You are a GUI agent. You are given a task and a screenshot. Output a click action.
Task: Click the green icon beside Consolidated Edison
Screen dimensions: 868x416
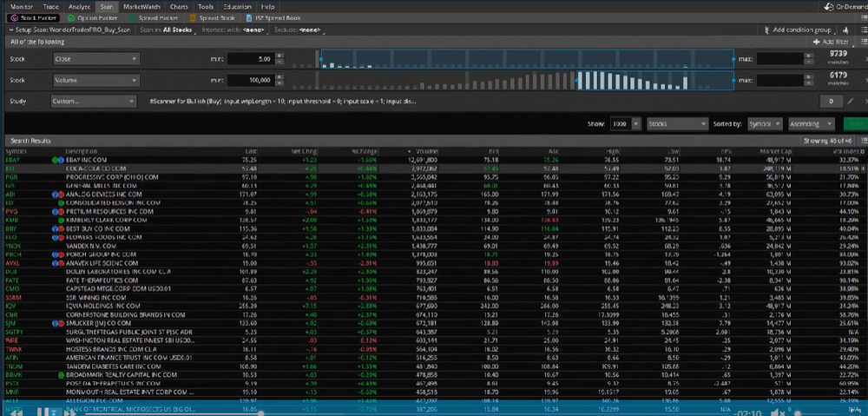point(61,202)
